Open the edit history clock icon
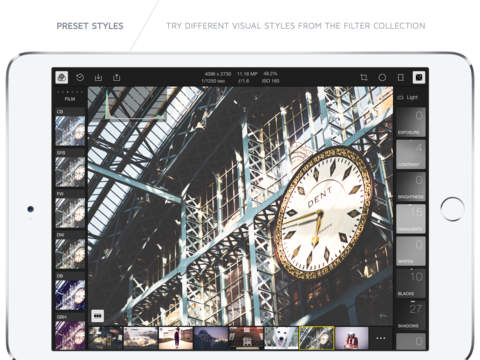This screenshot has height=360, width=480. coord(80,77)
